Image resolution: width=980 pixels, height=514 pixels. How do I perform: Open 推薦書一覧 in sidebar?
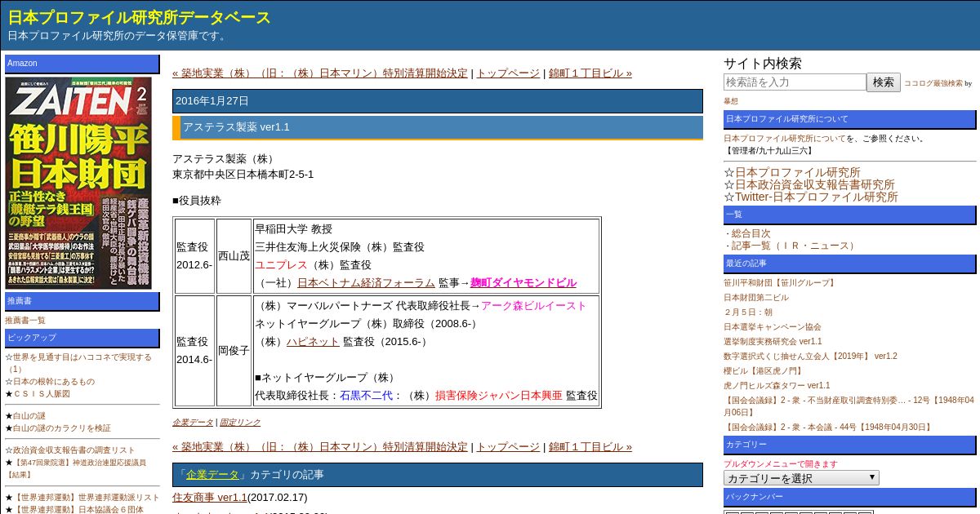pyautogui.click(x=25, y=321)
